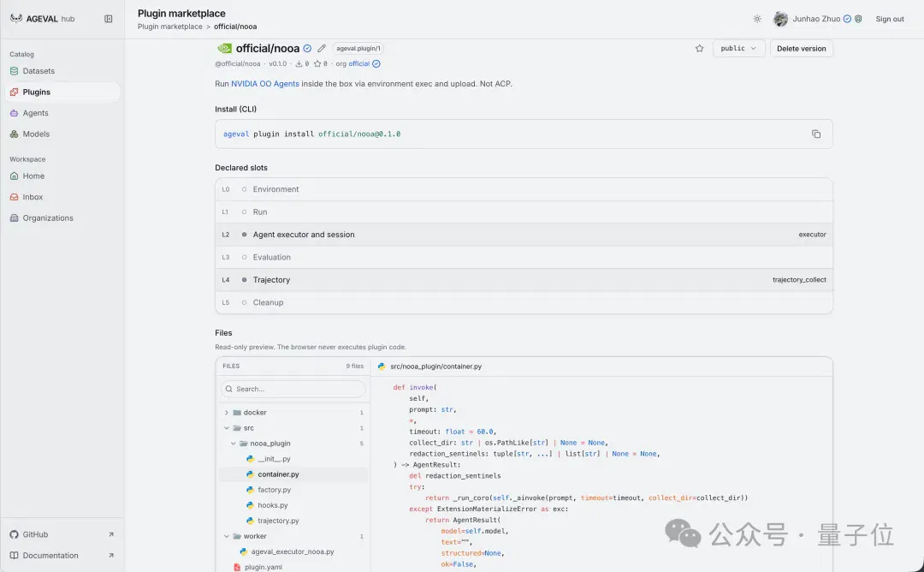Collapse the sidebar panel icon
The width and height of the screenshot is (924, 572).
pos(109,19)
